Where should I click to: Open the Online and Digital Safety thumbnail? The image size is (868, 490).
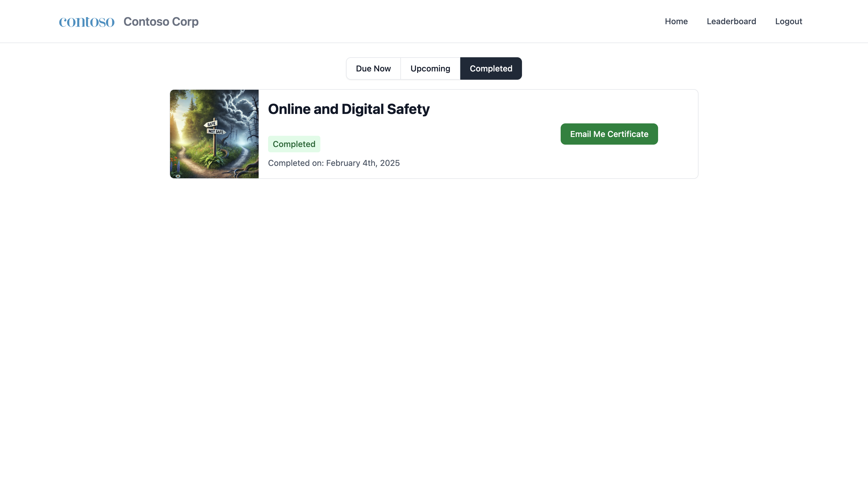coord(214,134)
